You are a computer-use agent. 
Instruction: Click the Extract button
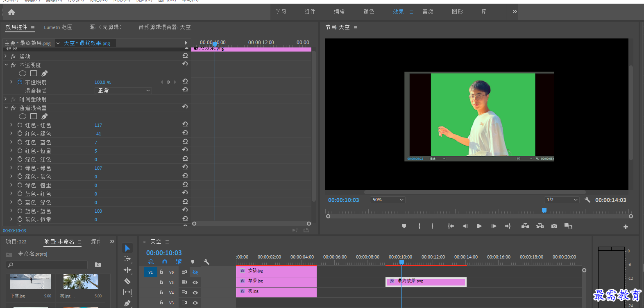click(x=540, y=226)
